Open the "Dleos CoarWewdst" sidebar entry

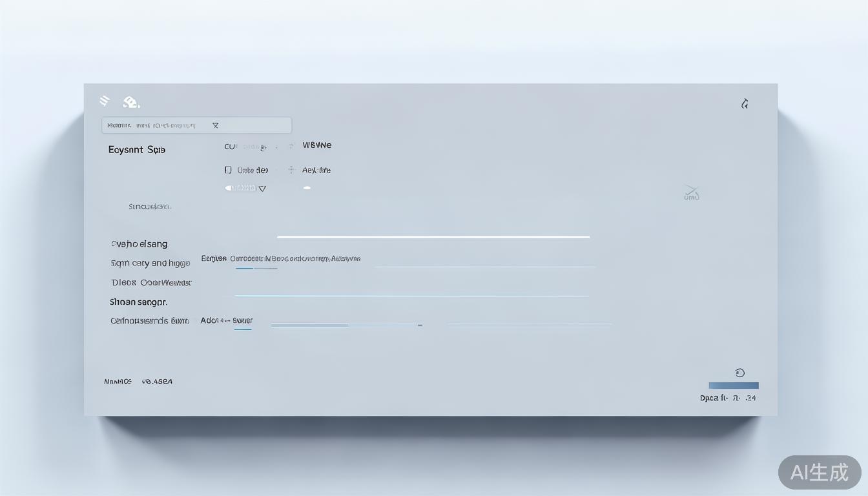point(151,282)
